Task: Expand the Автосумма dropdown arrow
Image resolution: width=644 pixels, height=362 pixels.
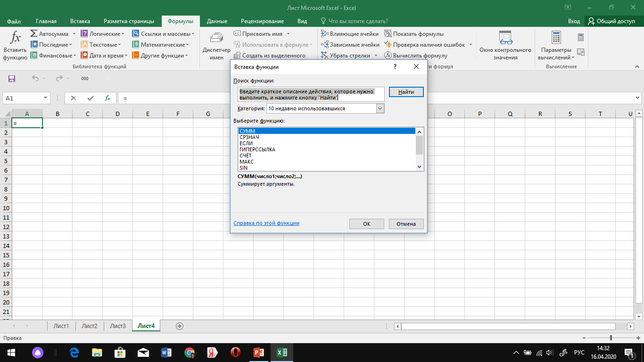Action: point(74,34)
